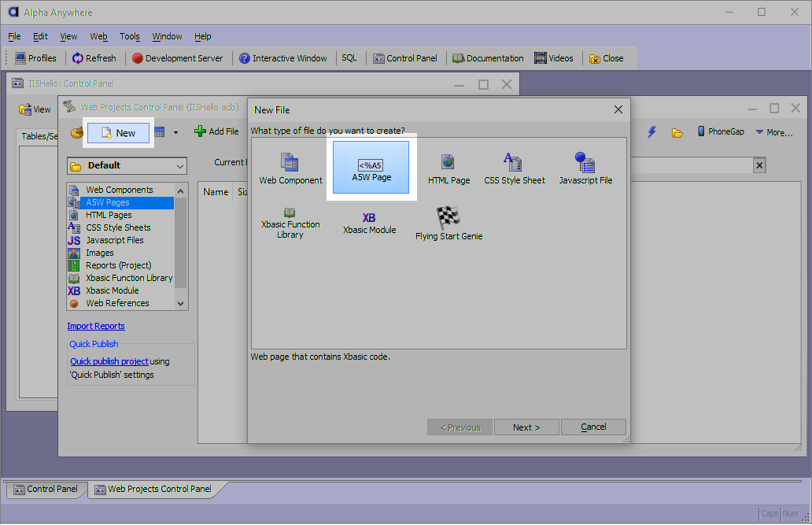
Task: Select the Web Component file type
Action: point(290,169)
